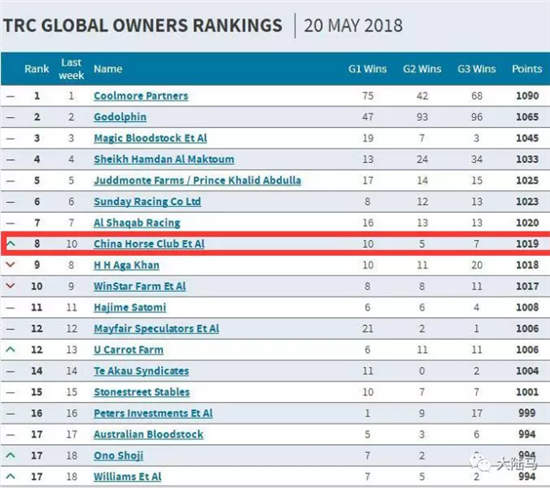Image resolution: width=550 pixels, height=490 pixels.
Task: Click the watermark logo near the bottom right
Action: click(x=503, y=463)
